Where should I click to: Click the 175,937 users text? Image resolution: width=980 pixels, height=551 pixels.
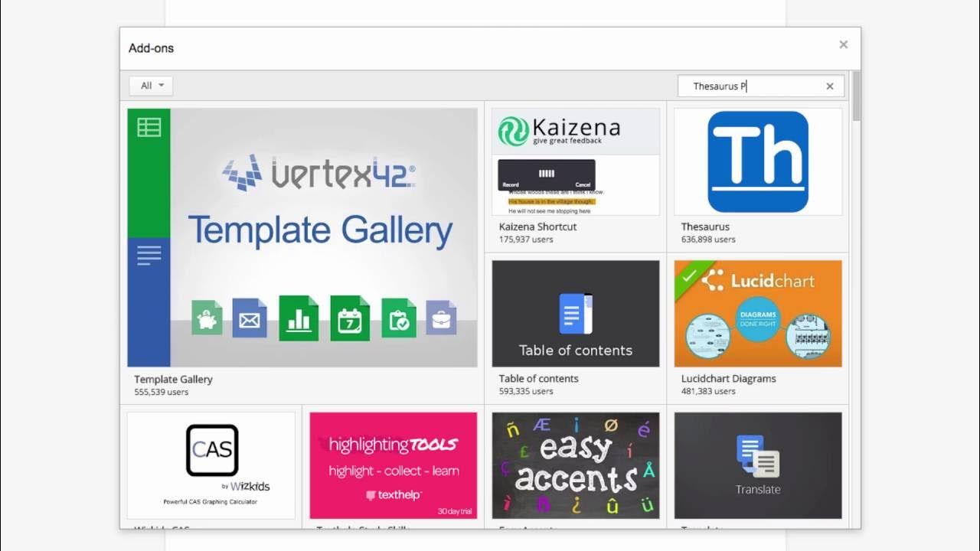click(x=526, y=240)
